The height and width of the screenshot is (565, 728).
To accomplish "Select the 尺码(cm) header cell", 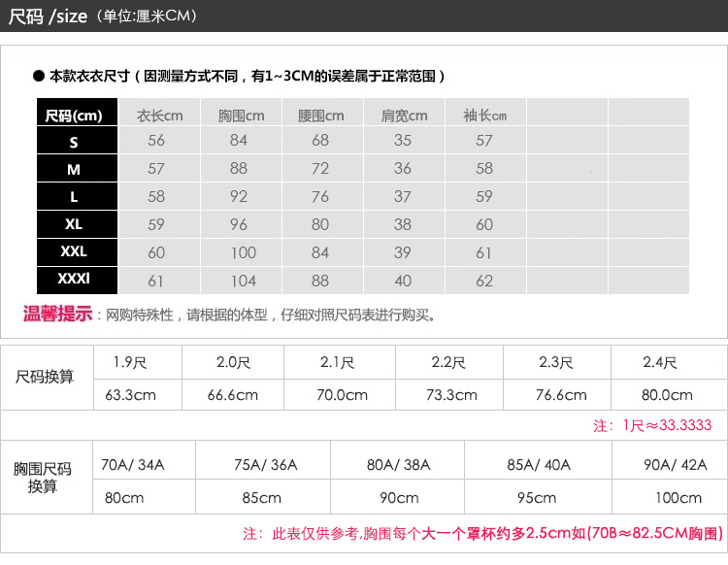I will (x=77, y=112).
